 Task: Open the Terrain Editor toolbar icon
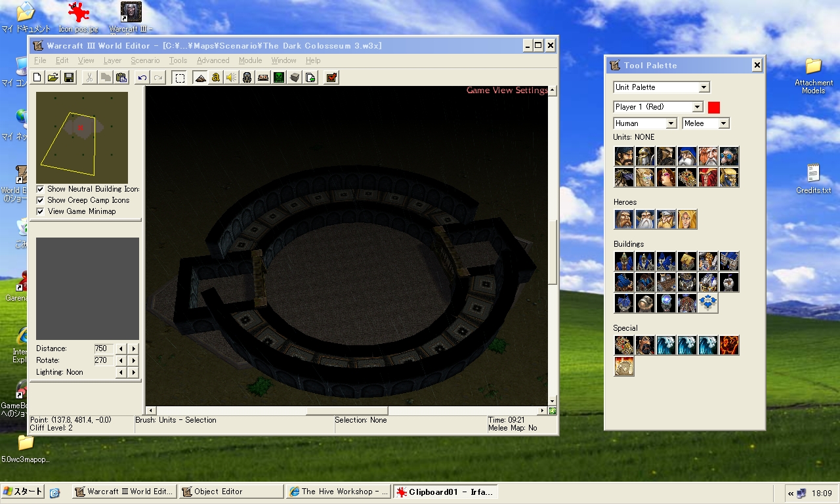(x=200, y=77)
